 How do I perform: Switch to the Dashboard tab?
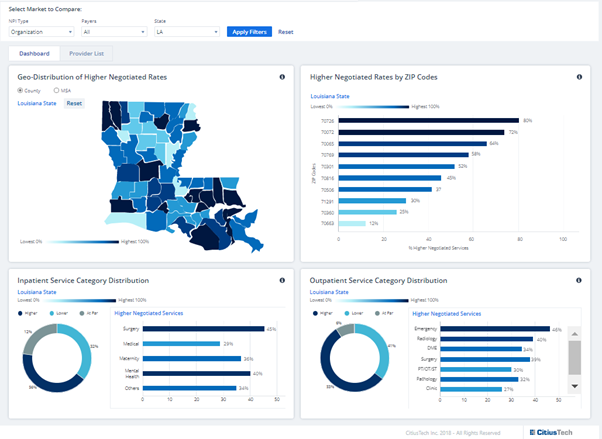[34, 53]
